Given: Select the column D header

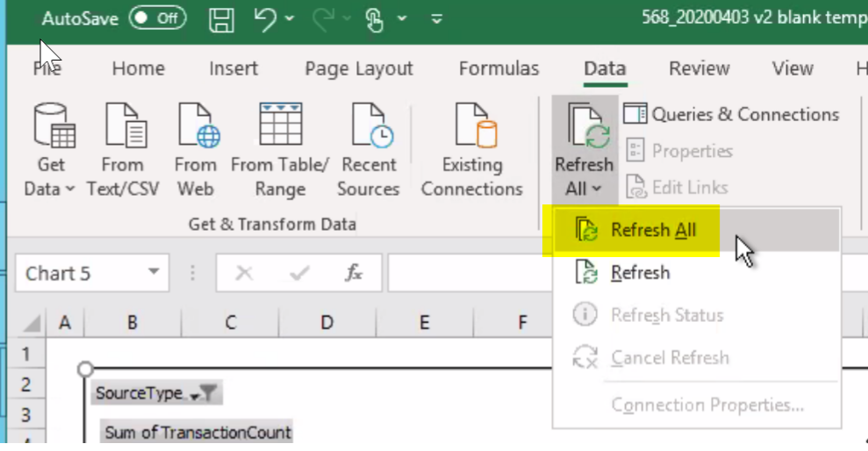Looking at the screenshot, I should [x=326, y=323].
